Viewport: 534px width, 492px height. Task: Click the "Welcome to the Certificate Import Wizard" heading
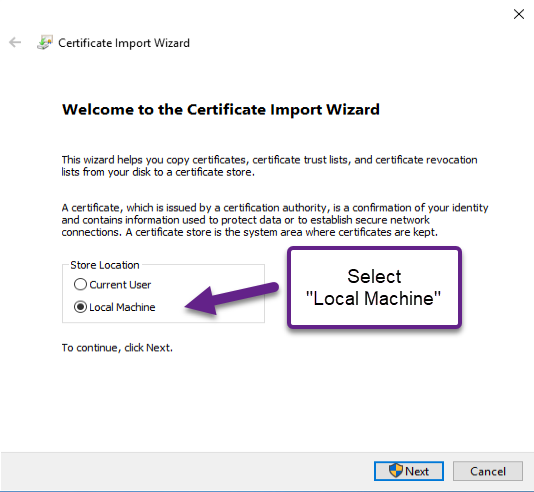click(221, 110)
